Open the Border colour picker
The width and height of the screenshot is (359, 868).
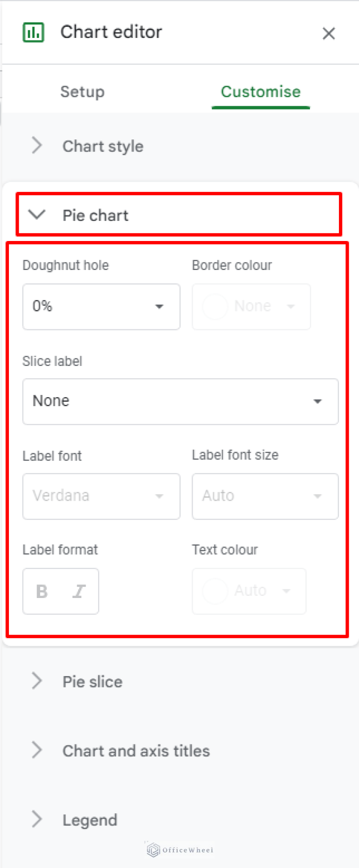[251, 306]
